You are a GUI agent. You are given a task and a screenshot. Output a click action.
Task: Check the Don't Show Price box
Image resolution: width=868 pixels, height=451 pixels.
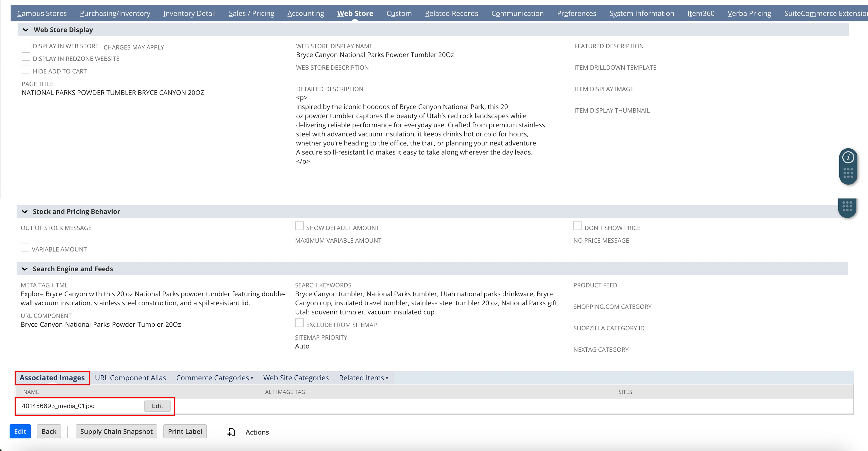[577, 226]
